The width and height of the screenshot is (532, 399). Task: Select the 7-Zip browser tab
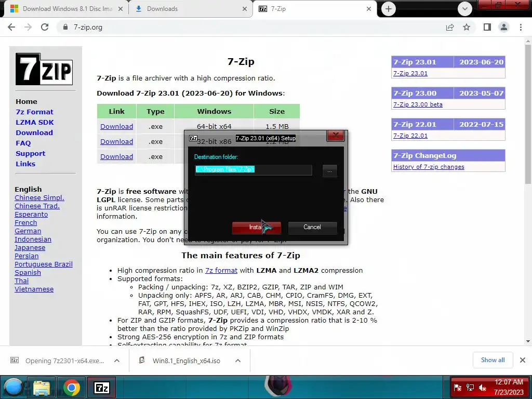point(314,9)
